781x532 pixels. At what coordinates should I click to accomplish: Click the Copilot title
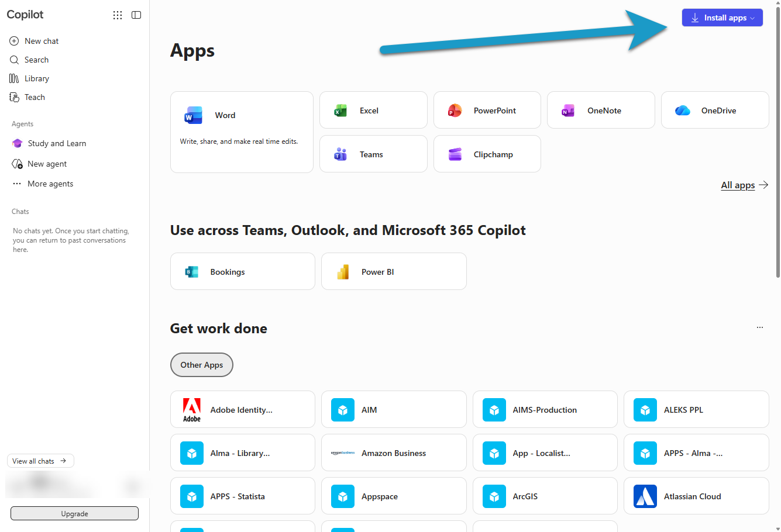25,15
